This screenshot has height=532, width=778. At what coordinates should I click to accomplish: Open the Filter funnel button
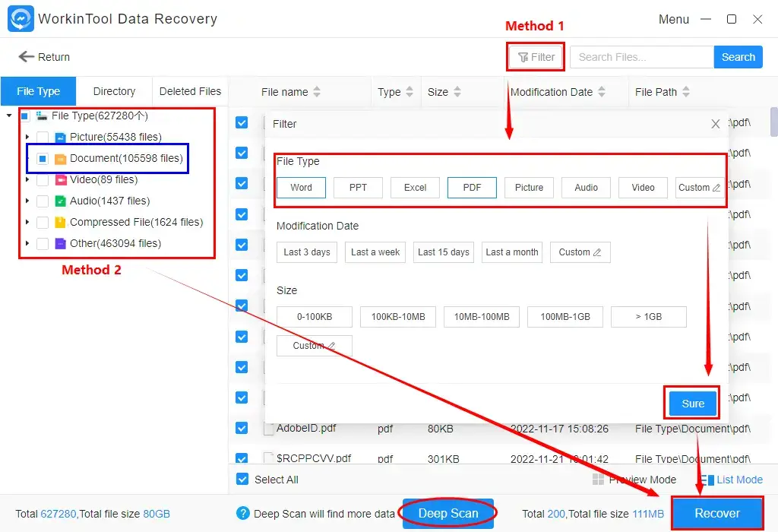(536, 57)
